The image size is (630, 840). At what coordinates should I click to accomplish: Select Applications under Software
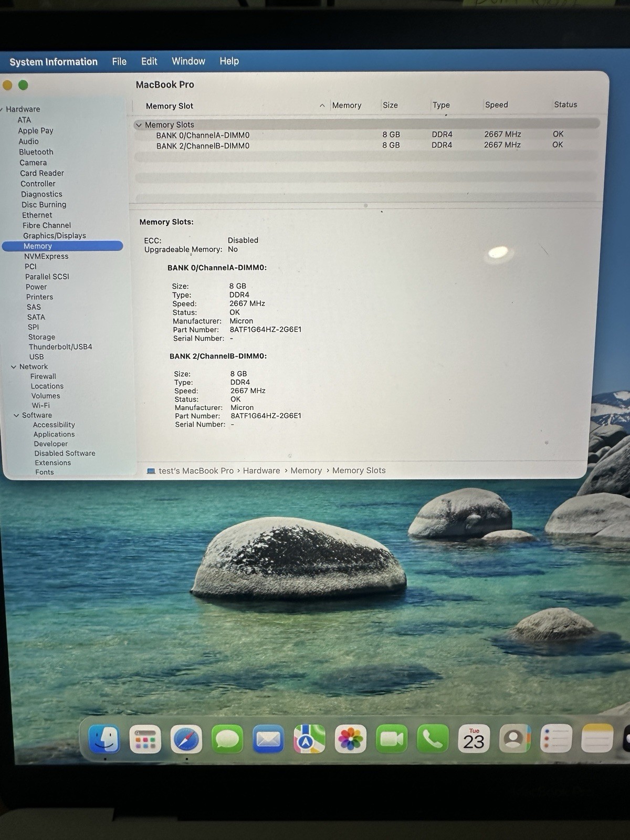click(x=54, y=434)
